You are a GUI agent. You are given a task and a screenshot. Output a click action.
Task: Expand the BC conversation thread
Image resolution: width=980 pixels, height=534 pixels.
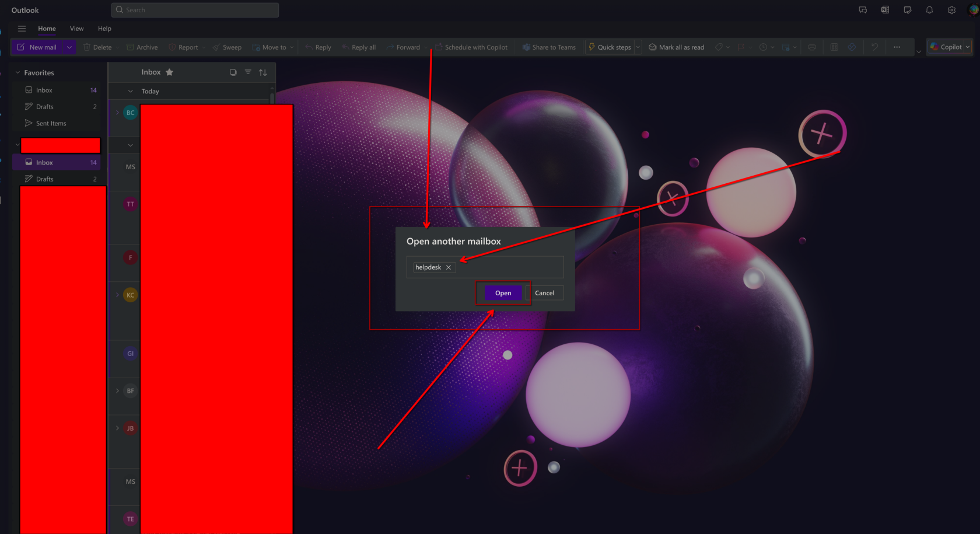tap(117, 113)
